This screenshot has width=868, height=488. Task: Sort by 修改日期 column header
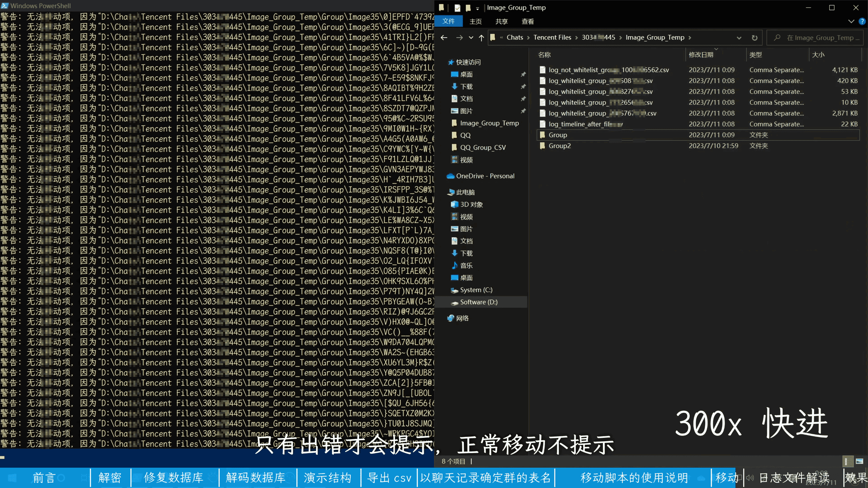(x=701, y=55)
